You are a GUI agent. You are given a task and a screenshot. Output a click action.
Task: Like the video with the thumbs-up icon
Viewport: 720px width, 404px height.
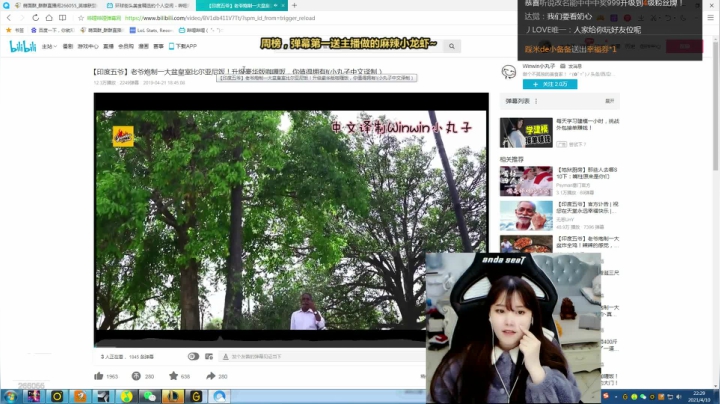pyautogui.click(x=99, y=376)
